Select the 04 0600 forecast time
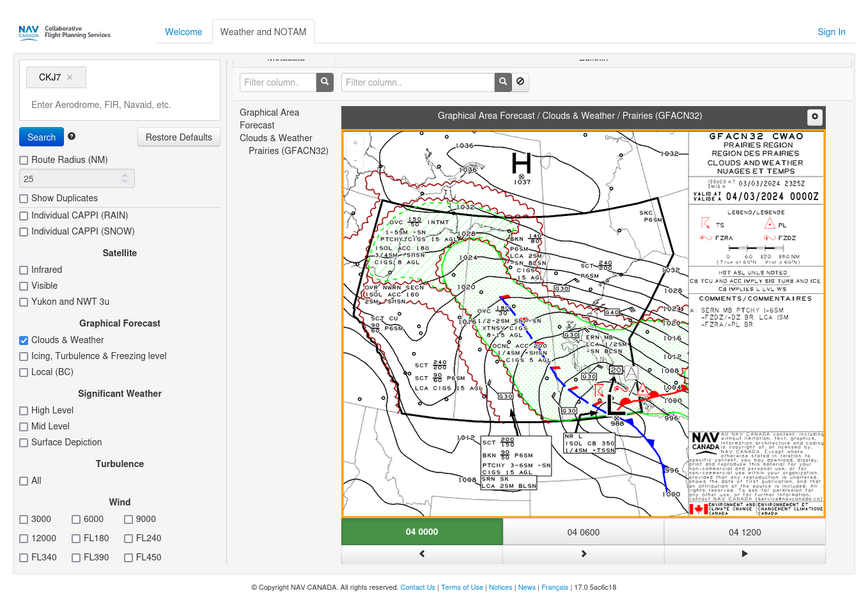This screenshot has height=600, width=868. tap(584, 532)
